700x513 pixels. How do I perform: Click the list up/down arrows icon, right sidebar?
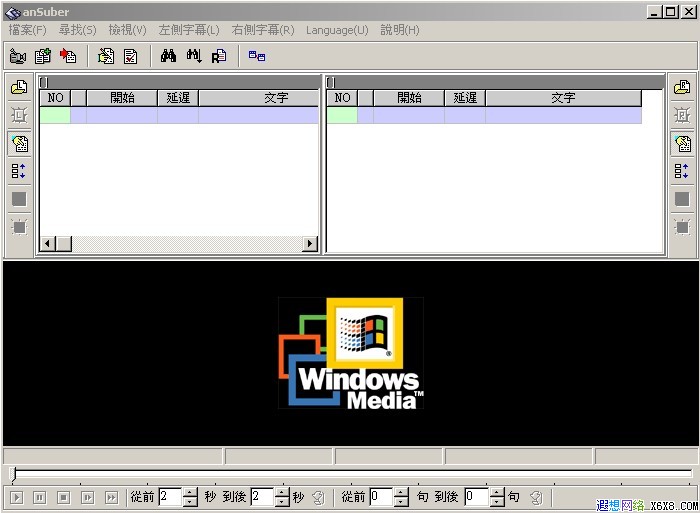click(682, 171)
